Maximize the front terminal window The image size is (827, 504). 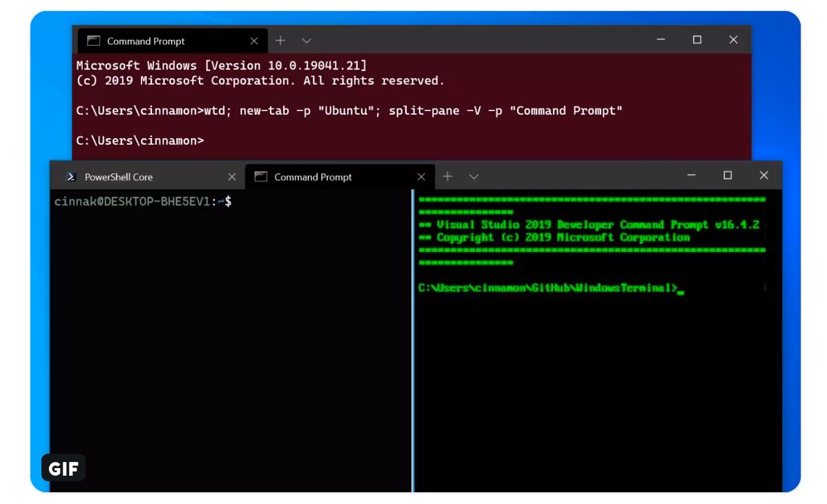pyautogui.click(x=728, y=175)
